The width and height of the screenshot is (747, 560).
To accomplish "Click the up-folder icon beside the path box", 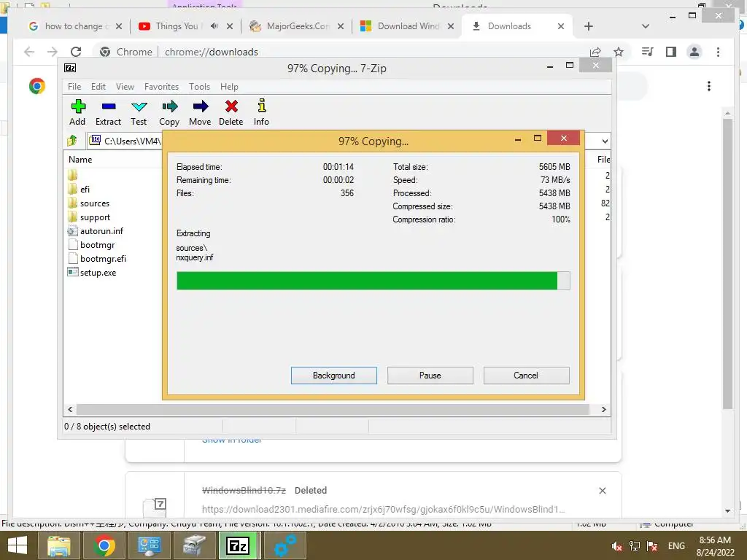I will (72, 141).
